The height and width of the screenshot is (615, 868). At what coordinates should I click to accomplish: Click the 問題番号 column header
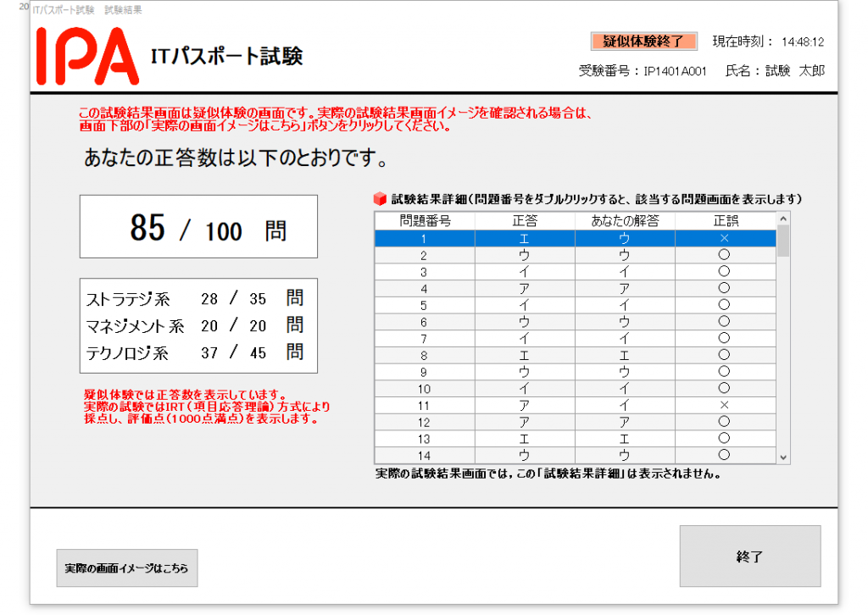tap(425, 220)
